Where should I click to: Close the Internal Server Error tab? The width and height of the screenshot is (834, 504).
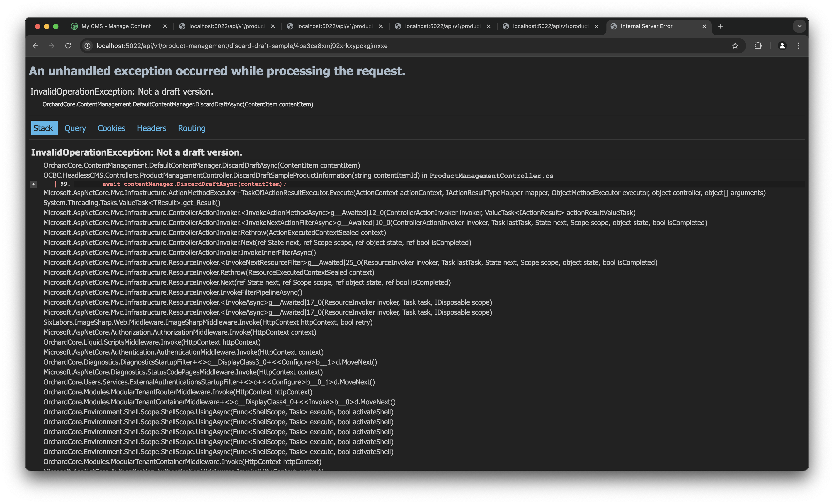click(x=704, y=26)
